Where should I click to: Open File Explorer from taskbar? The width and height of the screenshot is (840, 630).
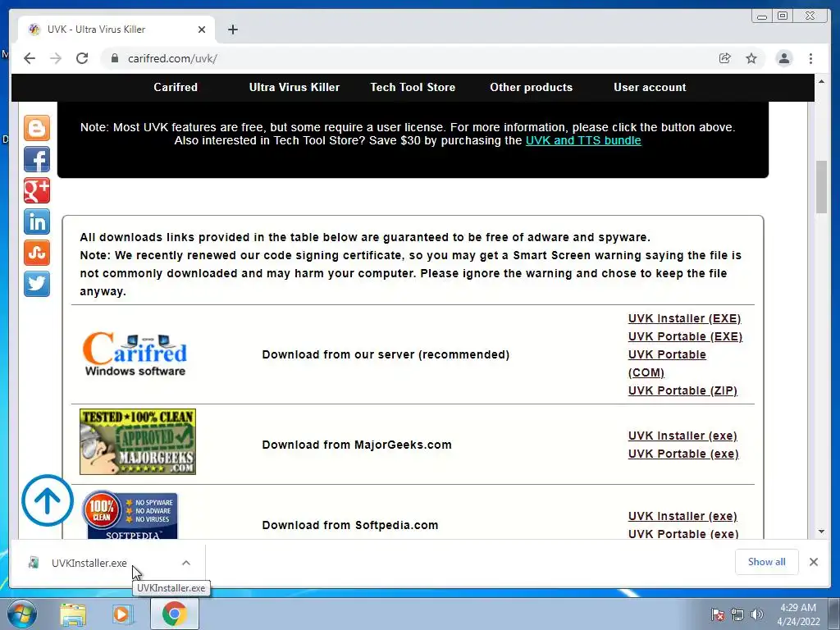pos(73,614)
